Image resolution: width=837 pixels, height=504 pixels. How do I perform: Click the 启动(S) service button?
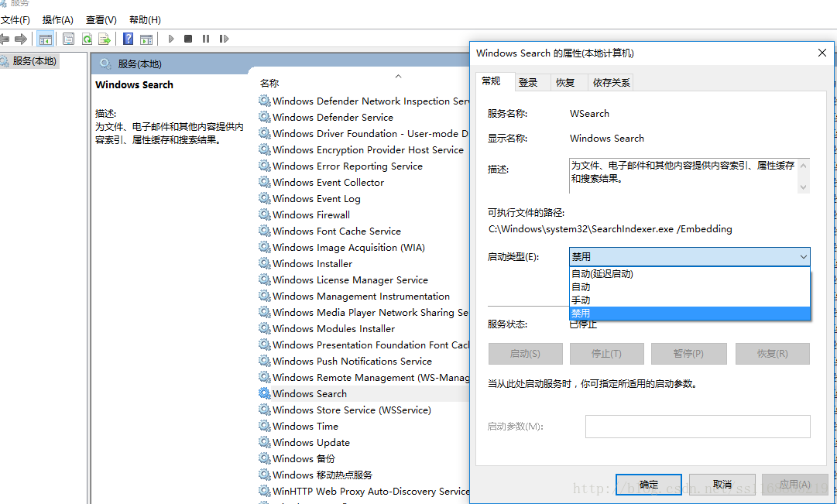tap(525, 354)
